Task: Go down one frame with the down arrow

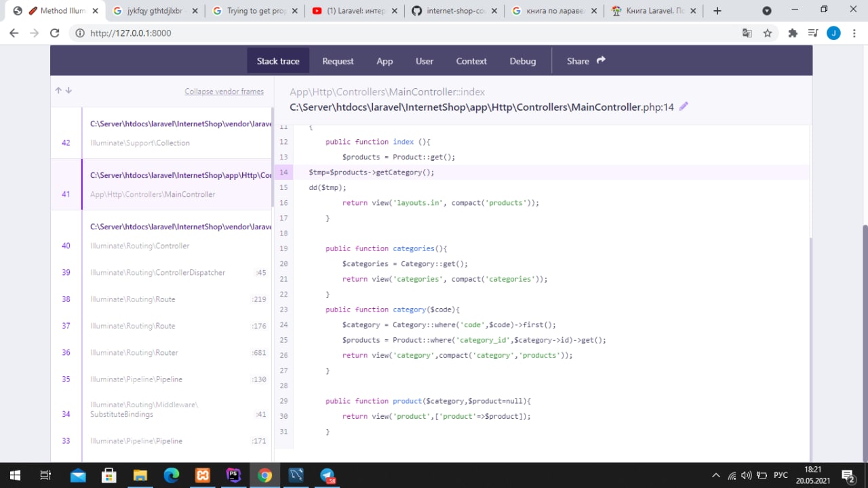Action: coord(68,90)
